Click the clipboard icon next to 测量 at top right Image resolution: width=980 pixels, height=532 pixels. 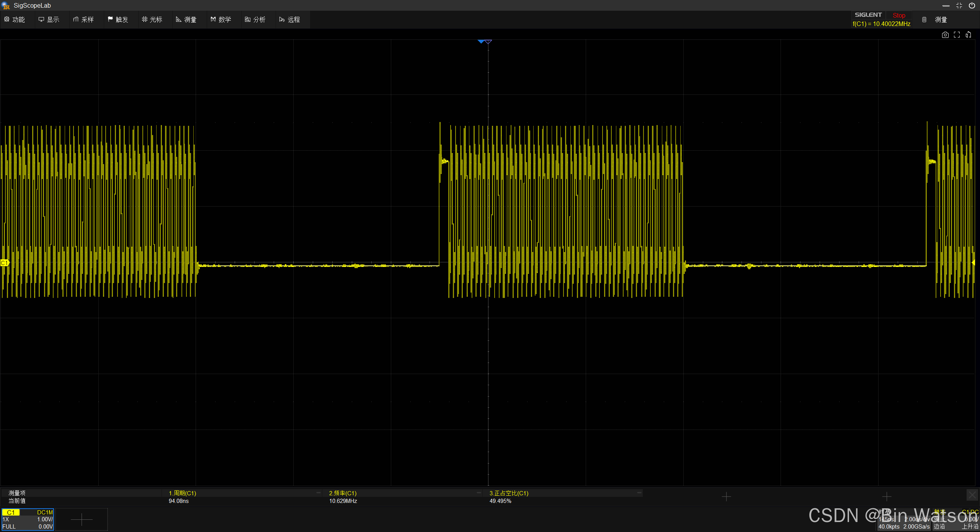pyautogui.click(x=924, y=20)
